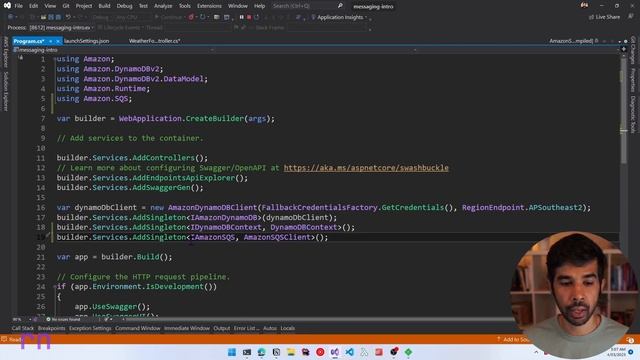640x360 pixels.
Task: Click the search magnifier icon
Action: 340,6
